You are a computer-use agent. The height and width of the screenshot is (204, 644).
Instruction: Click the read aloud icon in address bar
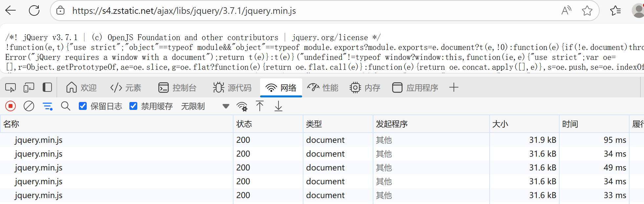(x=566, y=11)
